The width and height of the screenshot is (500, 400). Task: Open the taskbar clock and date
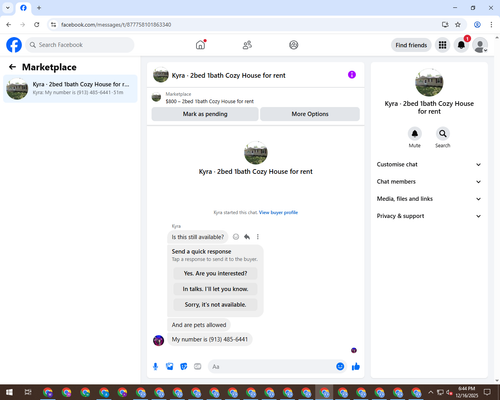pyautogui.click(x=466, y=392)
